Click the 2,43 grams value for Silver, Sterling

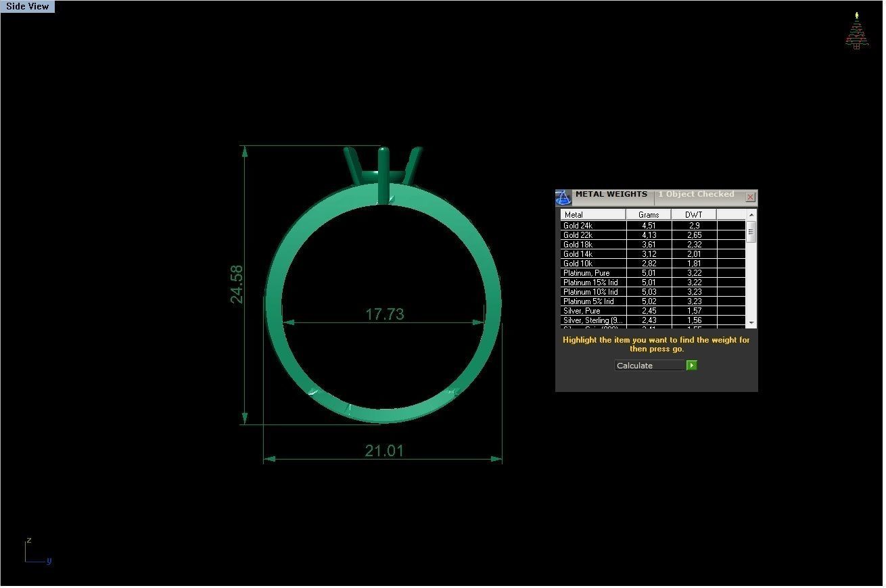pyautogui.click(x=649, y=320)
